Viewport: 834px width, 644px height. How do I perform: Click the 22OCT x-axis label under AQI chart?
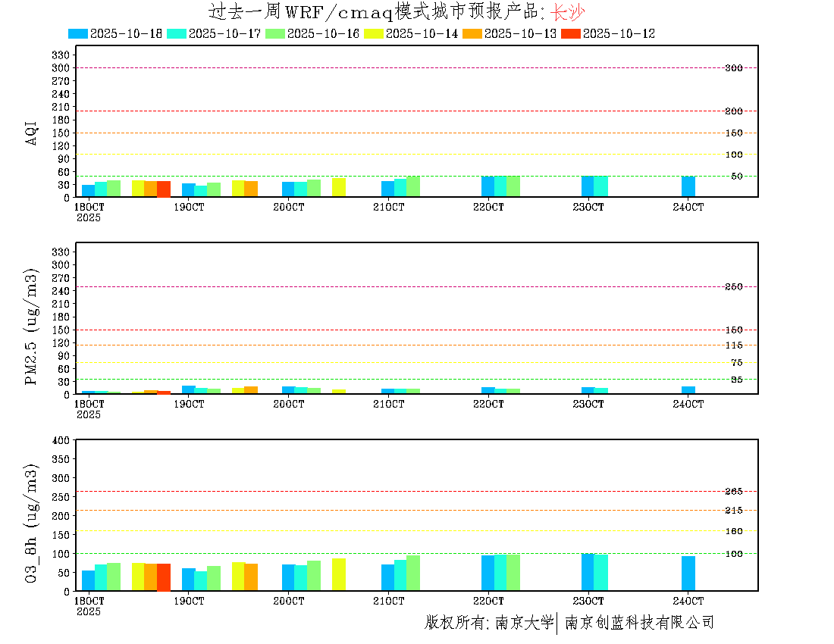[488, 208]
